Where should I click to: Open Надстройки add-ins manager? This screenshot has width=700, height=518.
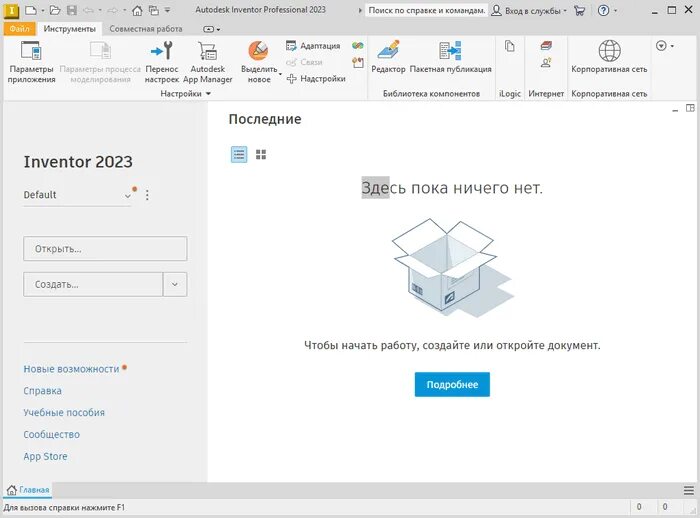coord(316,79)
